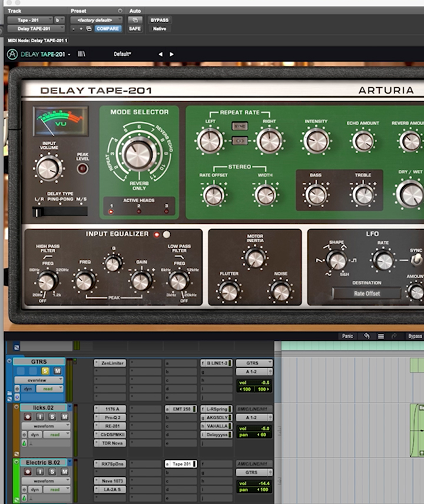Click the Bypass button in lower toolbar
This screenshot has height=504, width=424.
pyautogui.click(x=415, y=336)
